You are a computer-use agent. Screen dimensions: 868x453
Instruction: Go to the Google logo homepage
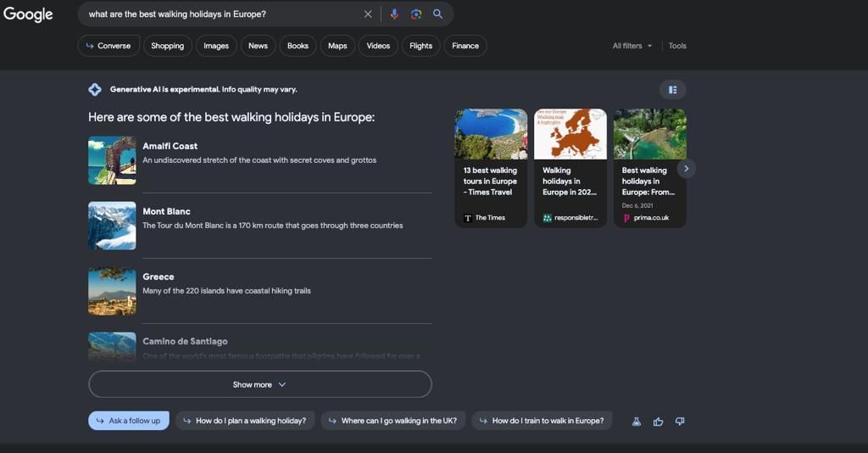click(28, 14)
